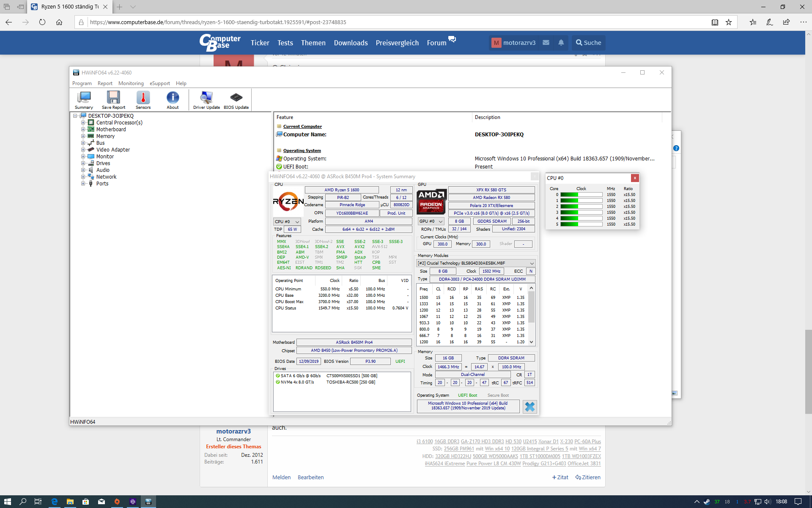Expand the Central Processor(s) tree node
812x508 pixels.
click(83, 123)
